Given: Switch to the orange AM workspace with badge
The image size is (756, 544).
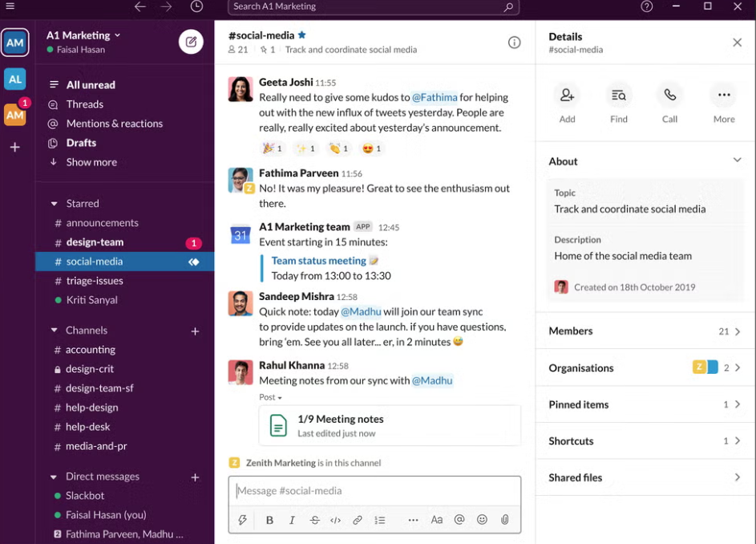Looking at the screenshot, I should tap(15, 115).
